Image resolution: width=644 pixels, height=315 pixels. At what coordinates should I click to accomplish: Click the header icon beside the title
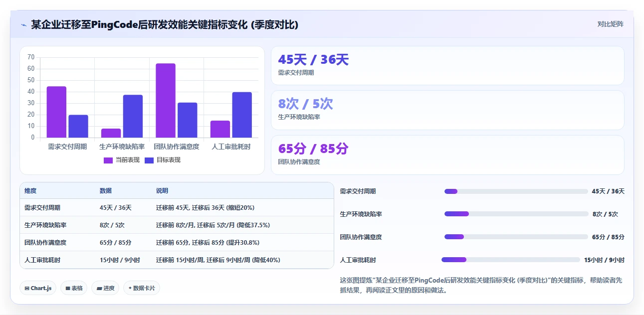(23, 24)
